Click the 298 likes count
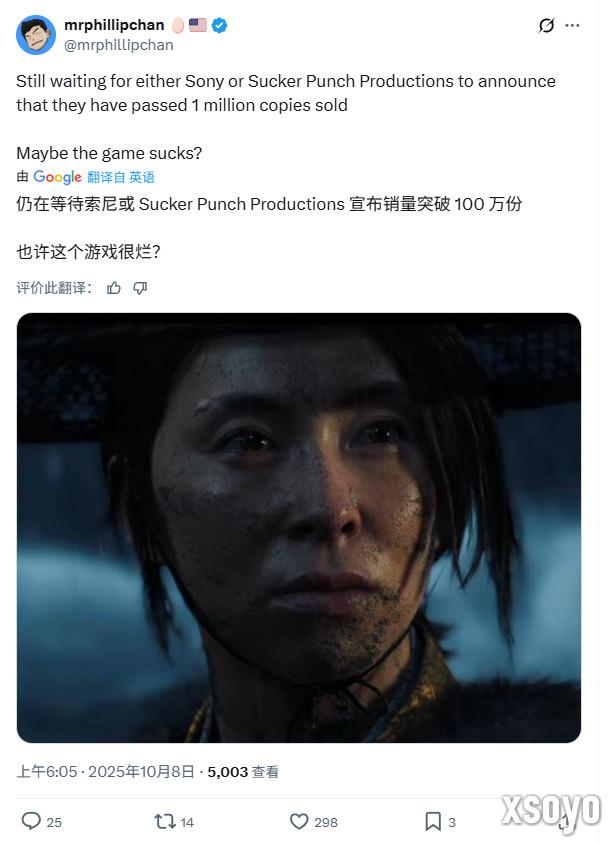Screen dimensions: 615x843 tap(326, 822)
